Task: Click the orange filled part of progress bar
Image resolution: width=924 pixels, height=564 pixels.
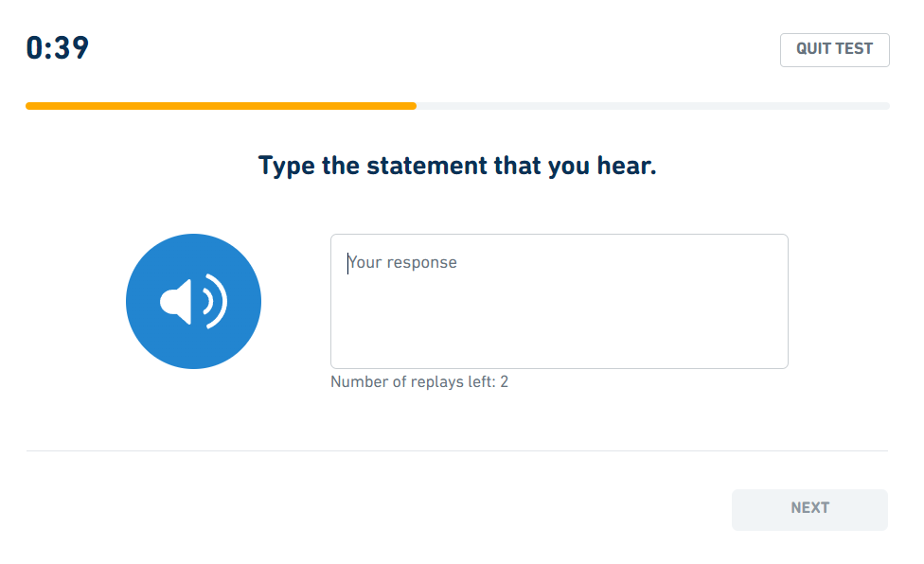Action: tap(221, 106)
